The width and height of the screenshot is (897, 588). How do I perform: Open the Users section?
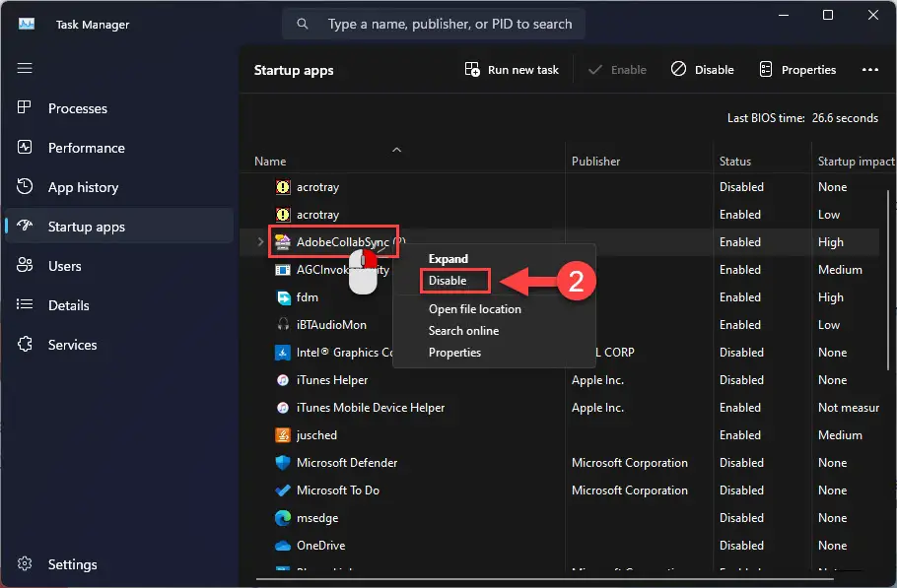point(65,266)
